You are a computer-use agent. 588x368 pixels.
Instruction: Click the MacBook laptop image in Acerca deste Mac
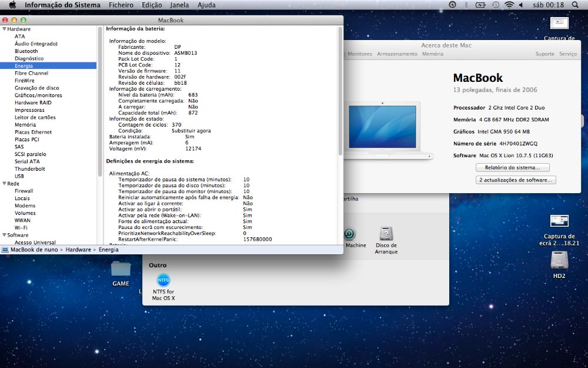(388, 130)
